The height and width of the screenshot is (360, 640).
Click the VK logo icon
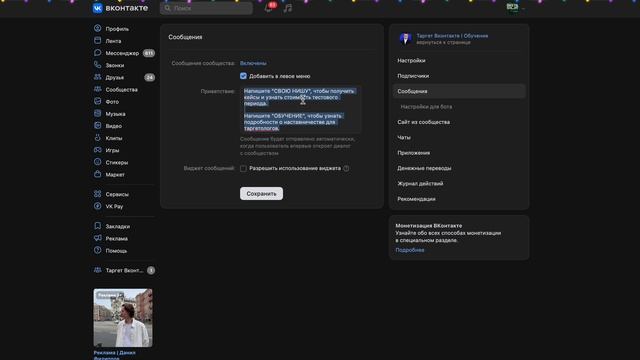point(97,8)
